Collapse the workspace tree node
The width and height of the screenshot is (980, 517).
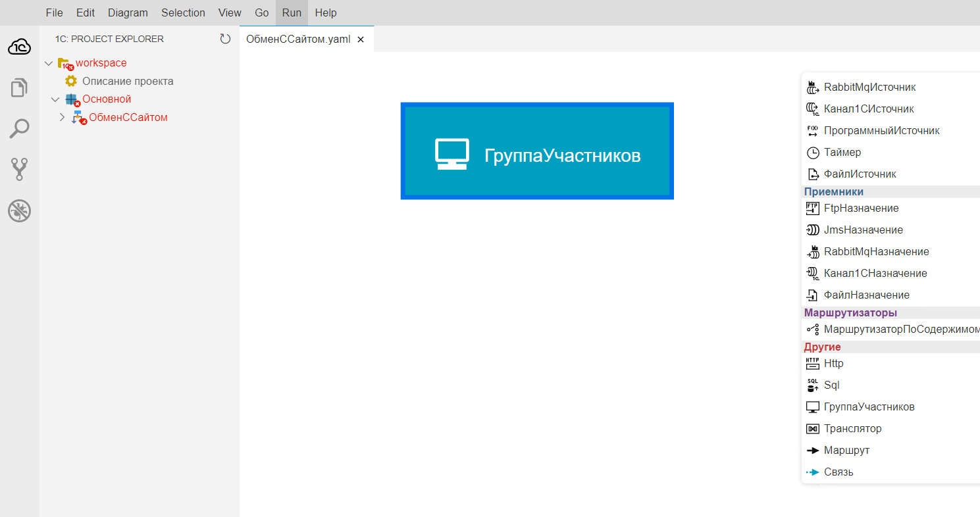(x=49, y=63)
